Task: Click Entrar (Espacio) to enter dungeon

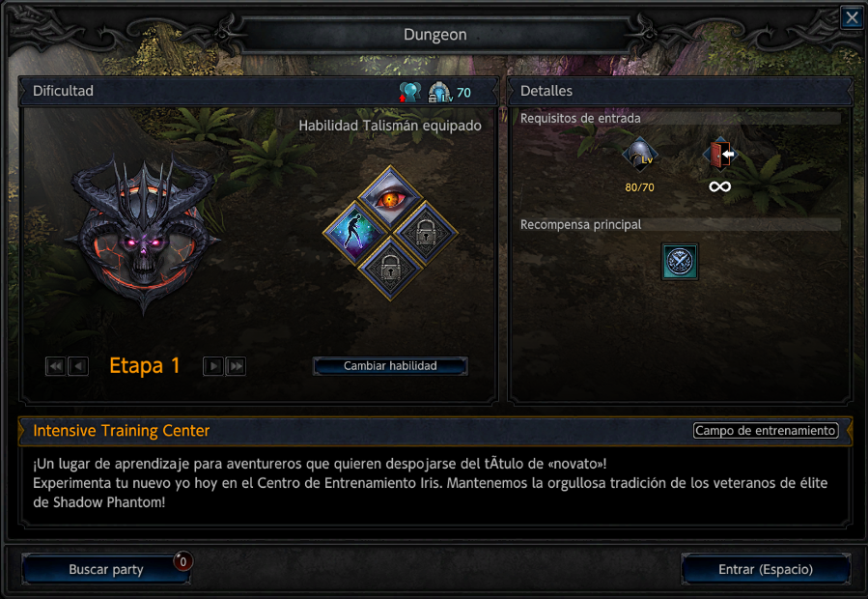Action: click(766, 569)
